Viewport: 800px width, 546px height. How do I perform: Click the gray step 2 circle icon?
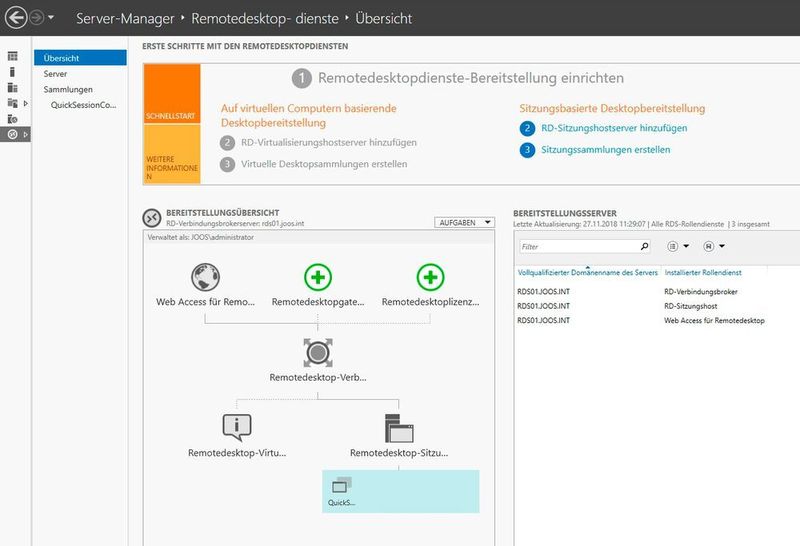[x=227, y=142]
